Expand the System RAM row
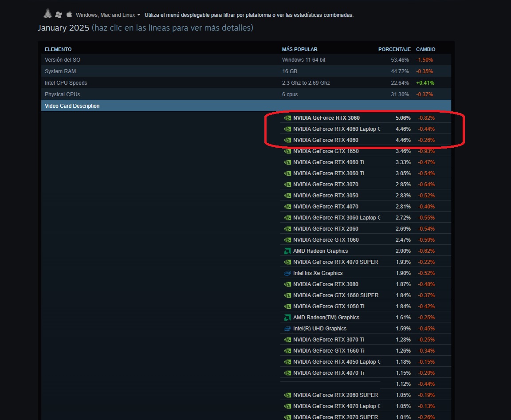Viewport: 511px width, 420px height. [x=60, y=71]
